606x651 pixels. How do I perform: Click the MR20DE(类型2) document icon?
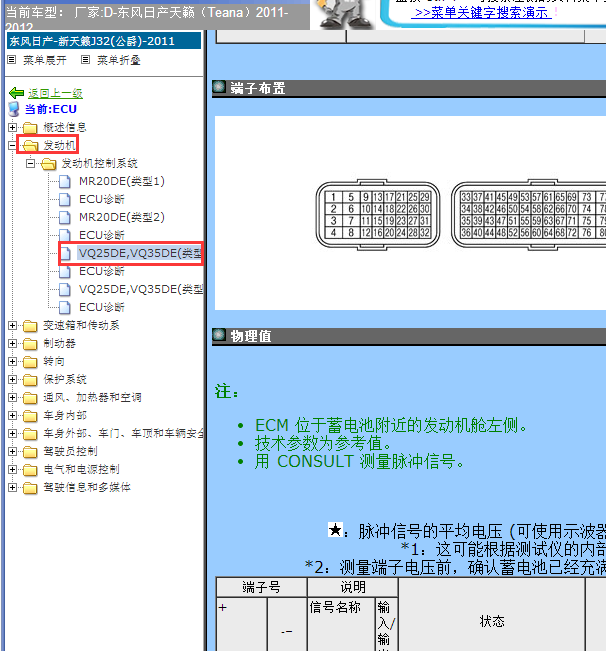pyautogui.click(x=65, y=217)
